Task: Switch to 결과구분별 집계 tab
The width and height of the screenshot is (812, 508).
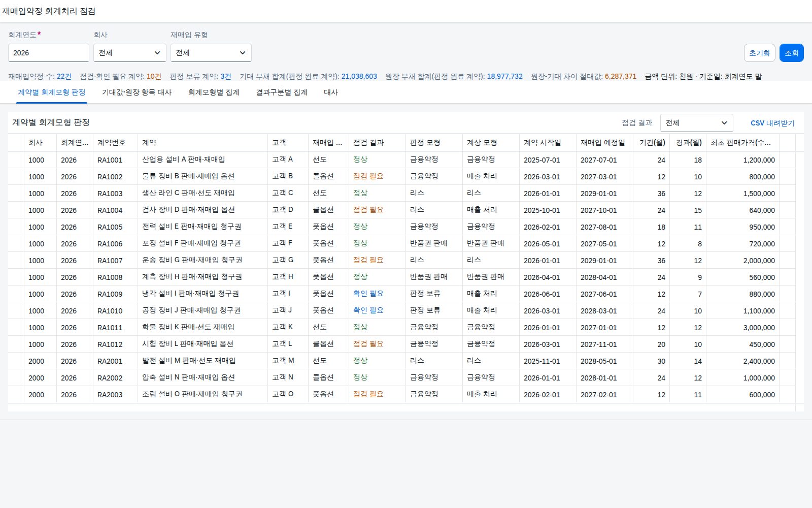Action: pyautogui.click(x=282, y=92)
